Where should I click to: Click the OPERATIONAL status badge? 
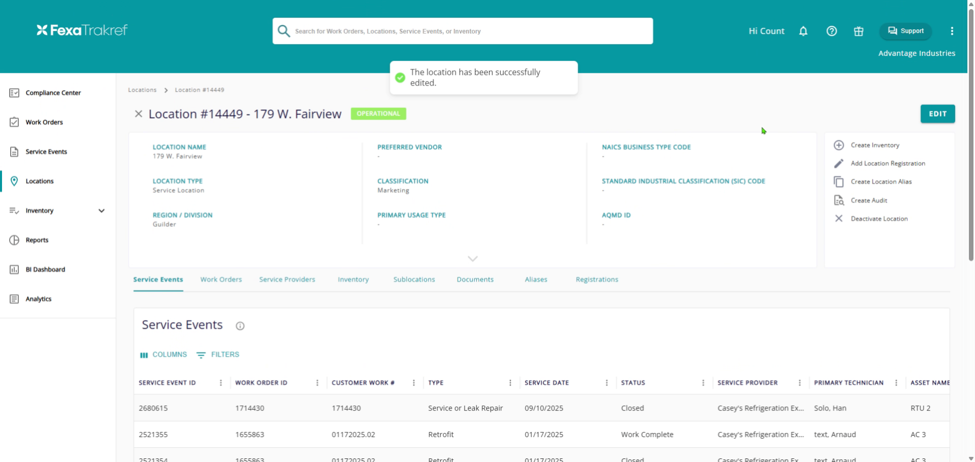click(378, 114)
